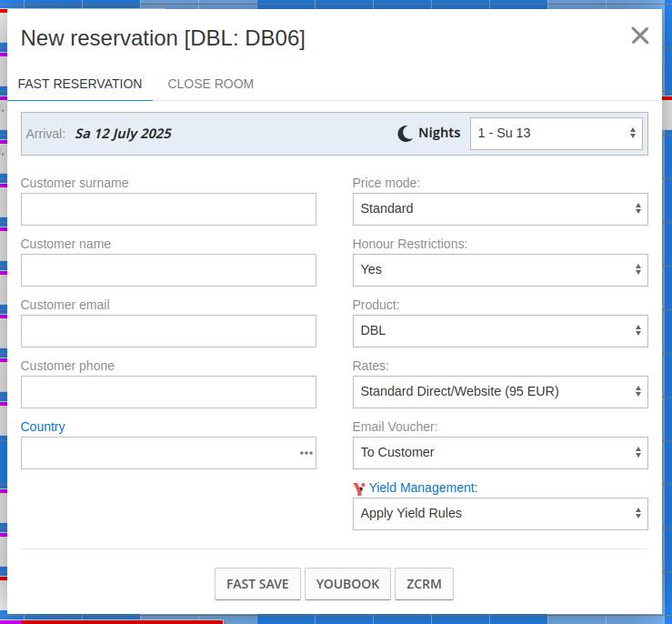
Task: Click the Yield Management logo icon
Action: pos(359,488)
